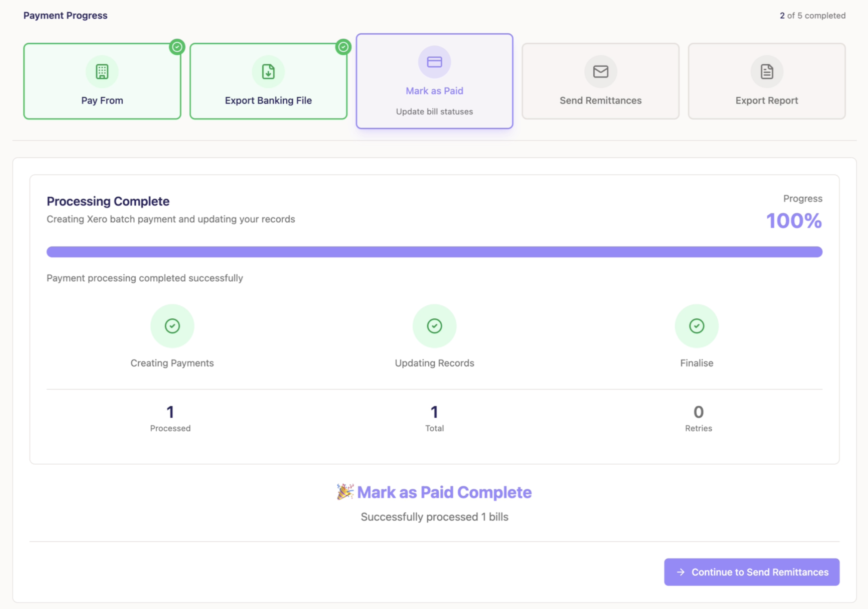868x609 pixels.
Task: Go to the Export Banking File step
Action: pos(268,100)
